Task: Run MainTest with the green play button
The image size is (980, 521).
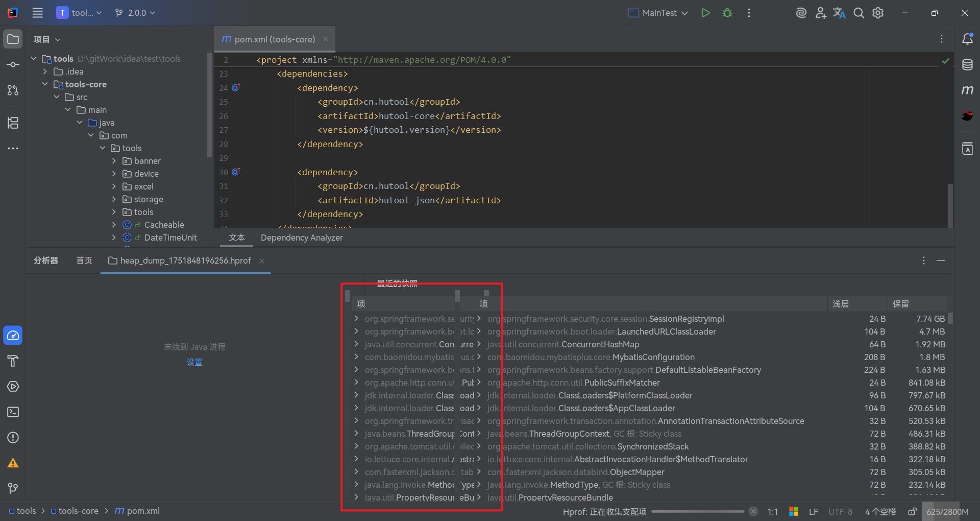Action: coord(705,13)
